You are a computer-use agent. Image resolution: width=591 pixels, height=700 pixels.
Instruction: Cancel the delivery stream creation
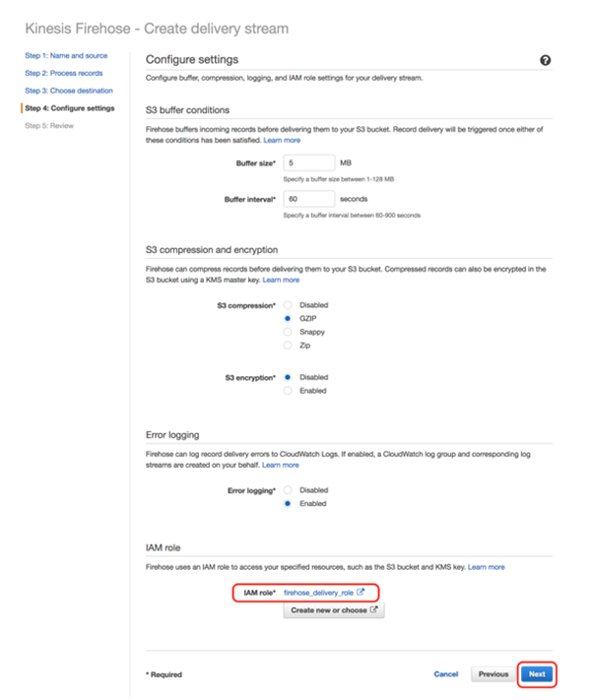point(446,674)
